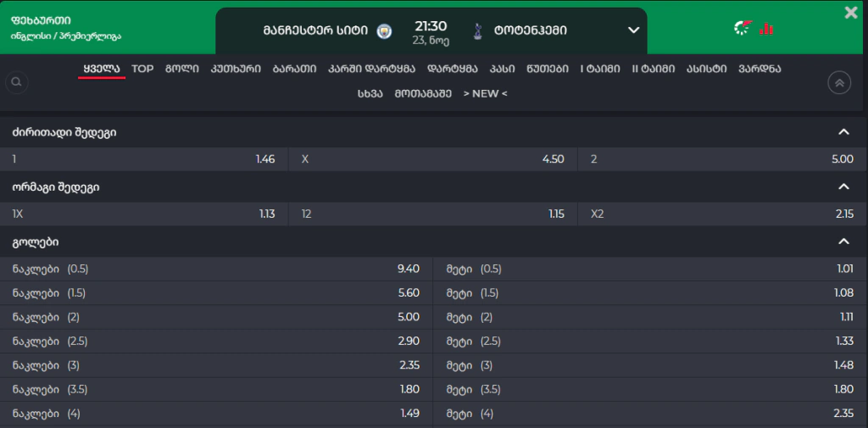868x428 pixels.
Task: Open the > NEW < tab
Action: [485, 93]
